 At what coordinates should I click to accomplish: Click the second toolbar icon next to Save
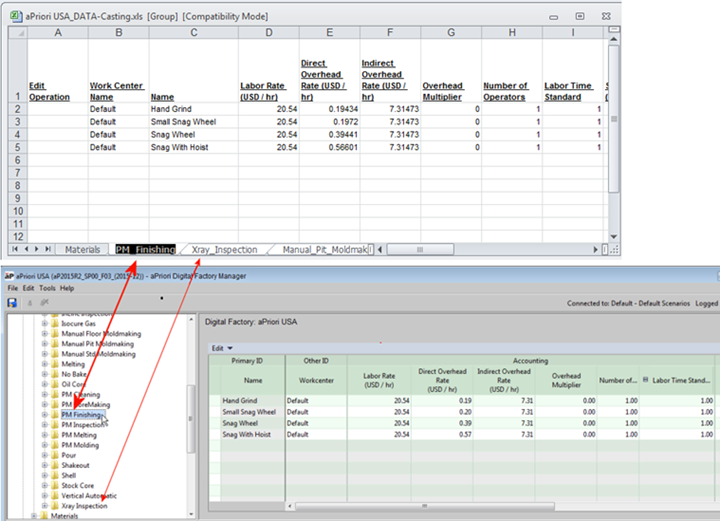coord(30,303)
